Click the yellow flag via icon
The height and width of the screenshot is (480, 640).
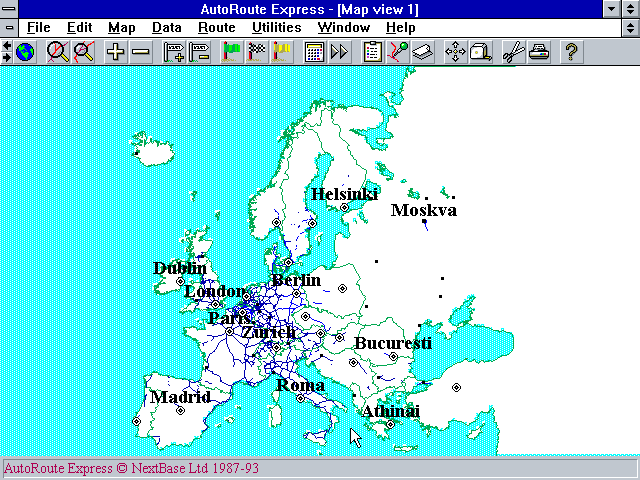tap(282, 52)
